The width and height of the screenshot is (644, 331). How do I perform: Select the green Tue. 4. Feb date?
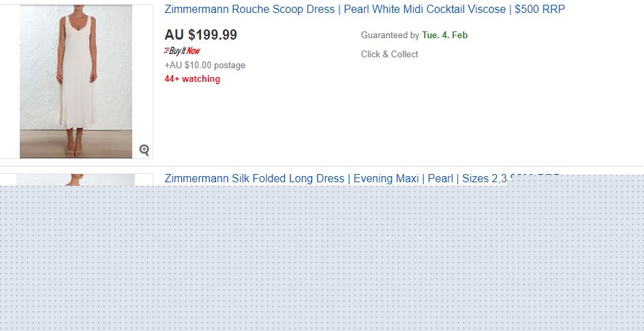[x=445, y=35]
